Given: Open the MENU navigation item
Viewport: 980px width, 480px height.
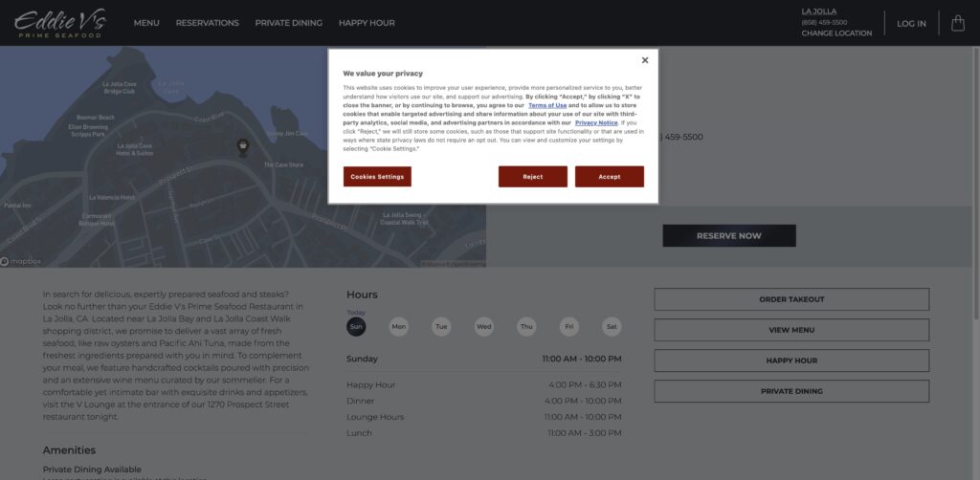Looking at the screenshot, I should [146, 23].
